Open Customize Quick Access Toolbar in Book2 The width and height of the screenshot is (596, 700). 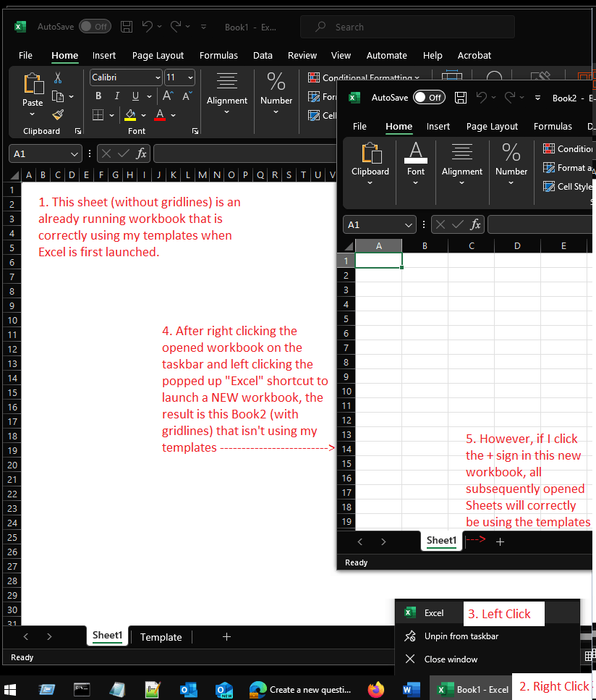pyautogui.click(x=537, y=97)
